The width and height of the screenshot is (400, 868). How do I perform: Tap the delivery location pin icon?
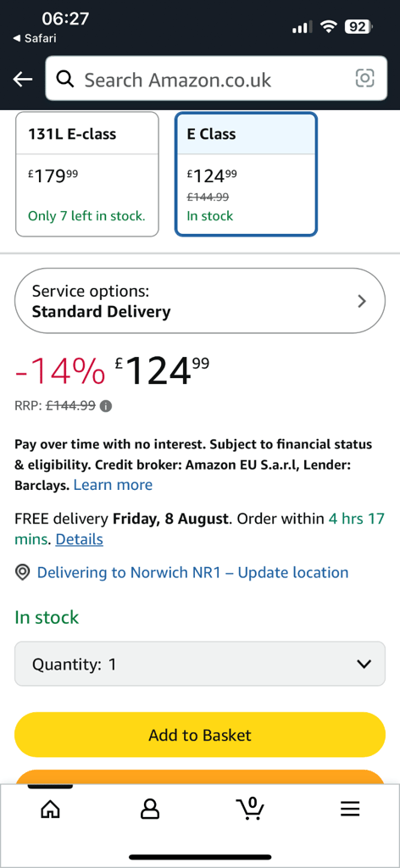point(22,572)
